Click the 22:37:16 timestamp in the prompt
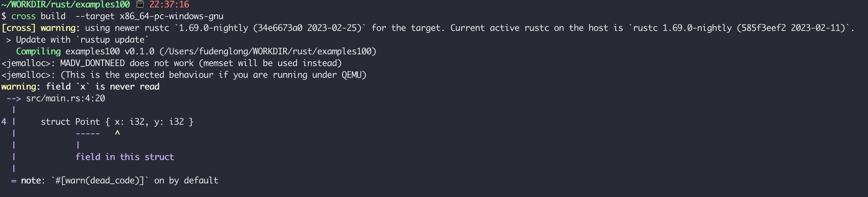The width and height of the screenshot is (868, 197). [x=169, y=4]
